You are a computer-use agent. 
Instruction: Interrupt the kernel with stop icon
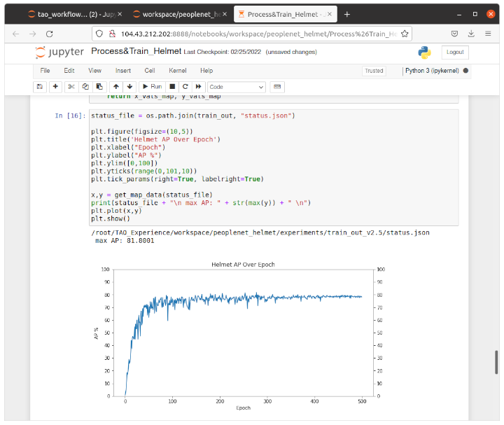[172, 87]
